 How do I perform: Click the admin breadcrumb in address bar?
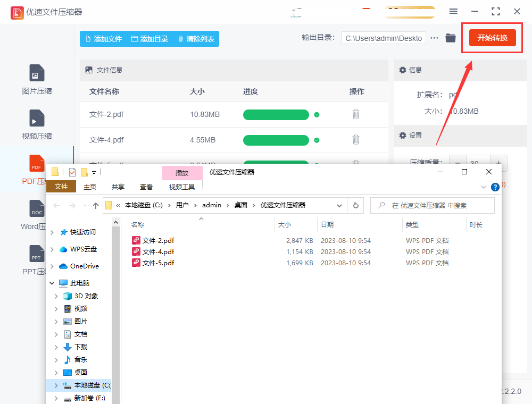(x=211, y=205)
